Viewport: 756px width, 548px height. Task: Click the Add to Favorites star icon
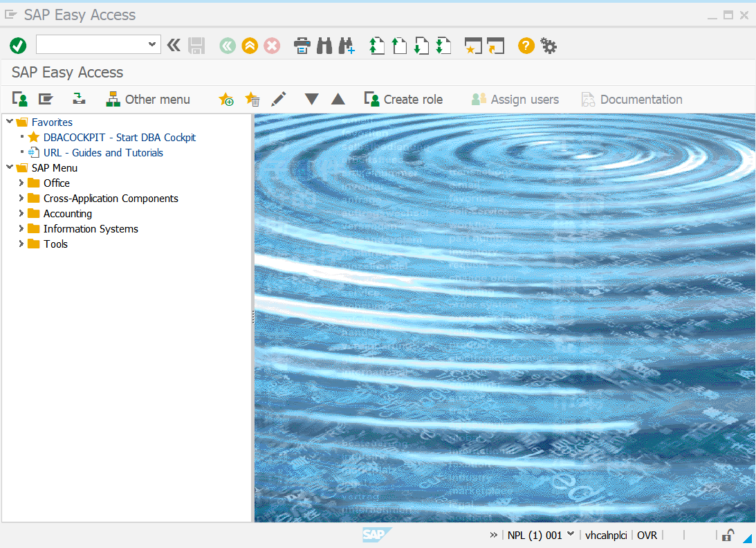[226, 99]
